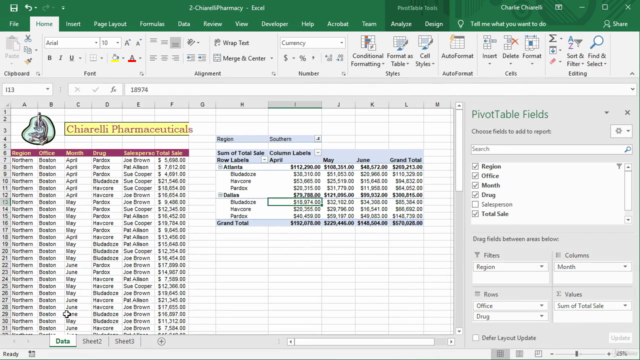Open Sort & Filter
The height and width of the screenshot is (360, 640).
tap(575, 51)
